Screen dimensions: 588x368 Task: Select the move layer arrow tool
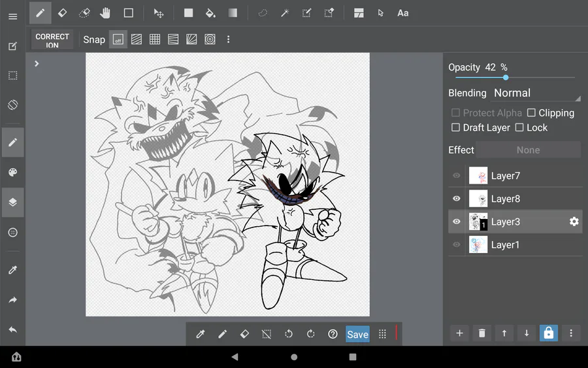coord(159,14)
